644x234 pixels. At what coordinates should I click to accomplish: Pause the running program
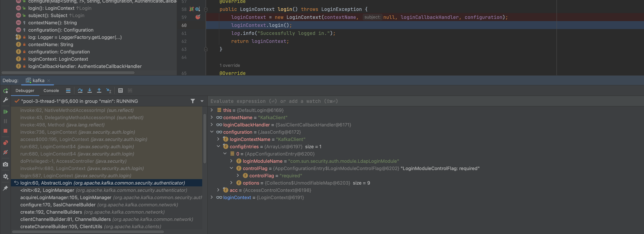pyautogui.click(x=5, y=121)
